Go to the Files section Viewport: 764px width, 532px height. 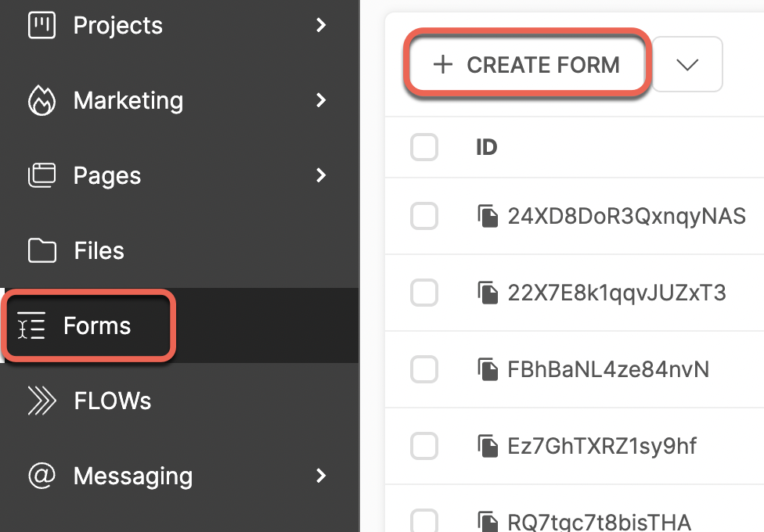(179, 250)
